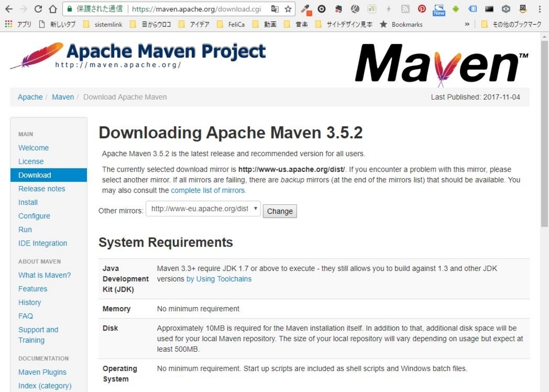Open What is Maven? sidebar link
549x392 pixels.
pos(44,275)
